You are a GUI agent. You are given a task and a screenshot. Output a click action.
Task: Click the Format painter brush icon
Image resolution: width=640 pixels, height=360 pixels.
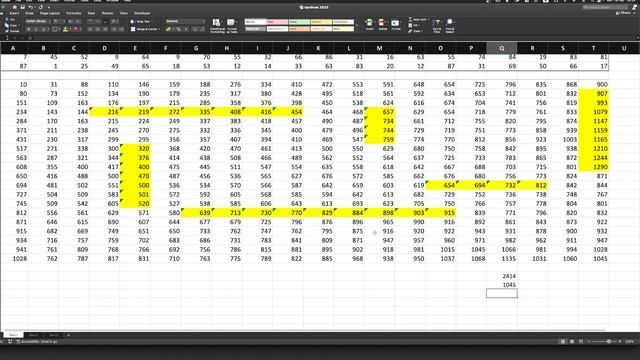(x=7, y=31)
